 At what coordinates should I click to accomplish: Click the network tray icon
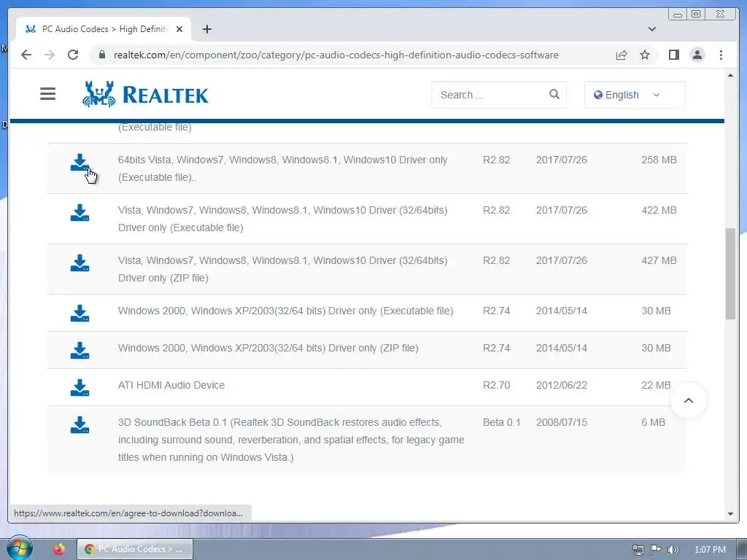(638, 550)
